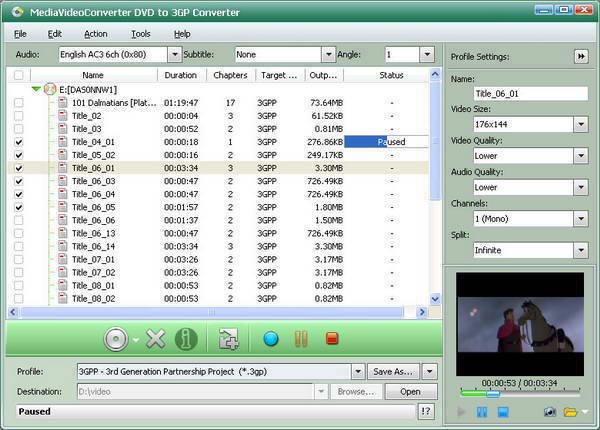Screen dimensions: 600x430
Task: Click the Paused progress bar of Title_04_01
Action: pos(386,142)
